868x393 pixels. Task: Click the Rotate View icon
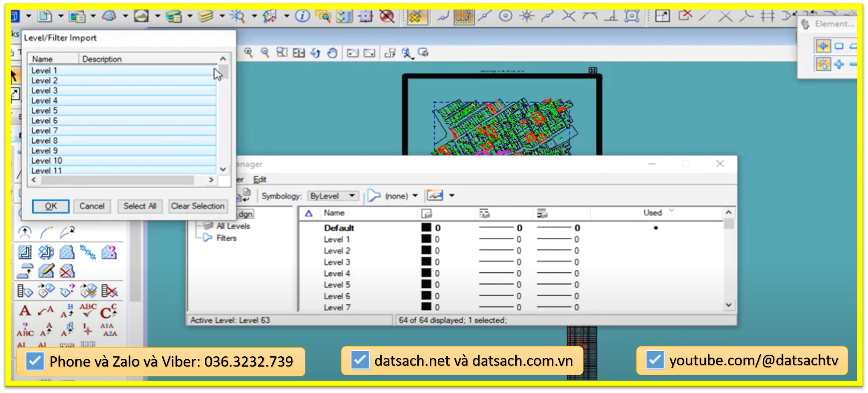click(x=315, y=53)
